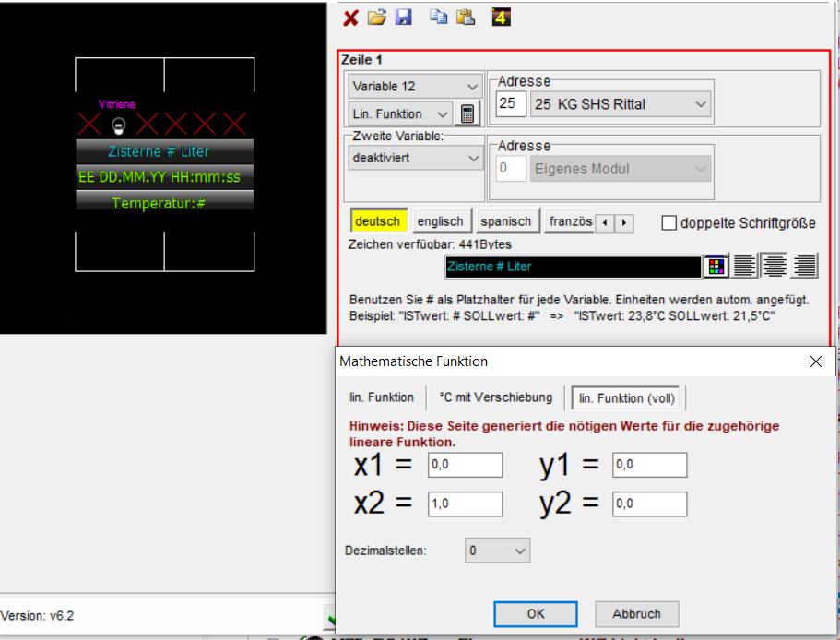Enable doppelte Schriftgröße checkbox

pyautogui.click(x=669, y=222)
